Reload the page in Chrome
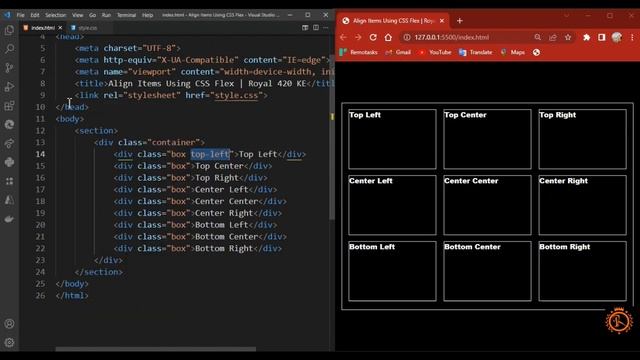The width and height of the screenshot is (640, 360). (373, 37)
